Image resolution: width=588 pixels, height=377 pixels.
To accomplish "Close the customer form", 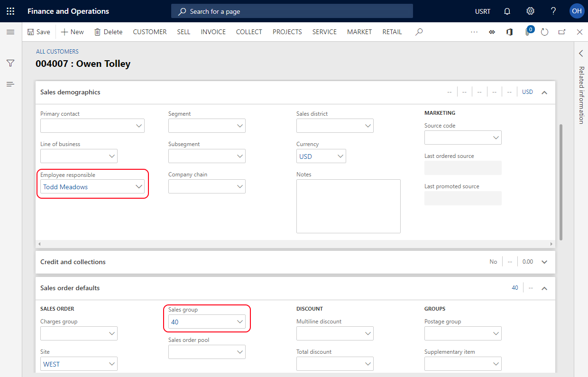I will click(x=579, y=32).
